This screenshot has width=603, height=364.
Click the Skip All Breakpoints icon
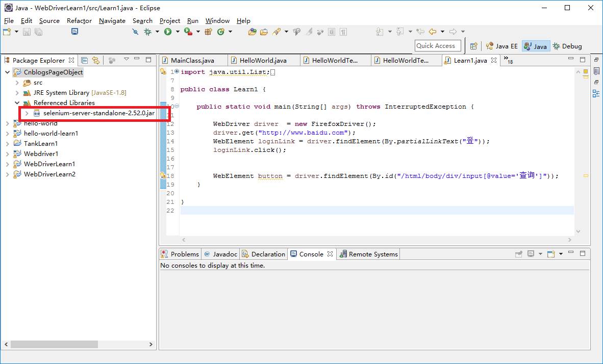tap(135, 32)
